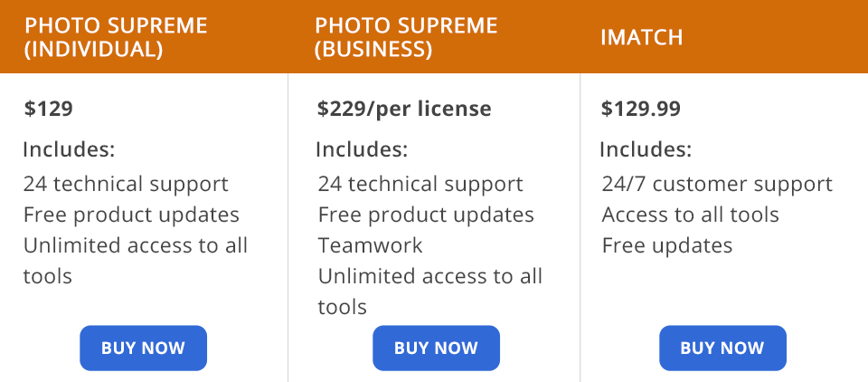Click the Includes label under the $129.99 price

pos(646,149)
